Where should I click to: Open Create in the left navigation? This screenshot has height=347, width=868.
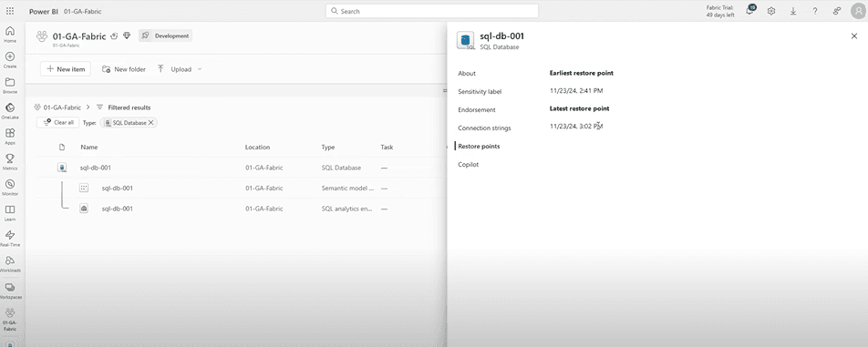click(10, 60)
